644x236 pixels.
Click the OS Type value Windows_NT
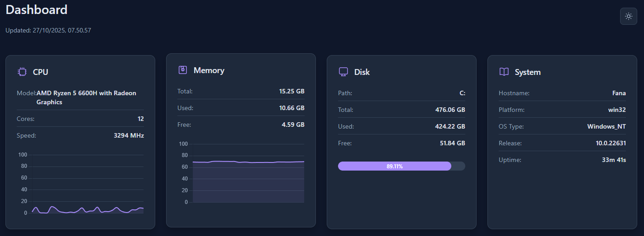point(607,126)
